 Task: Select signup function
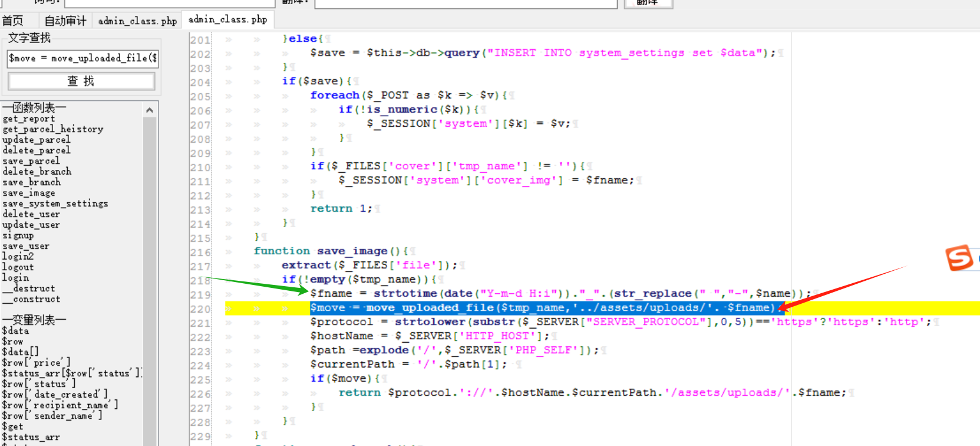point(18,235)
